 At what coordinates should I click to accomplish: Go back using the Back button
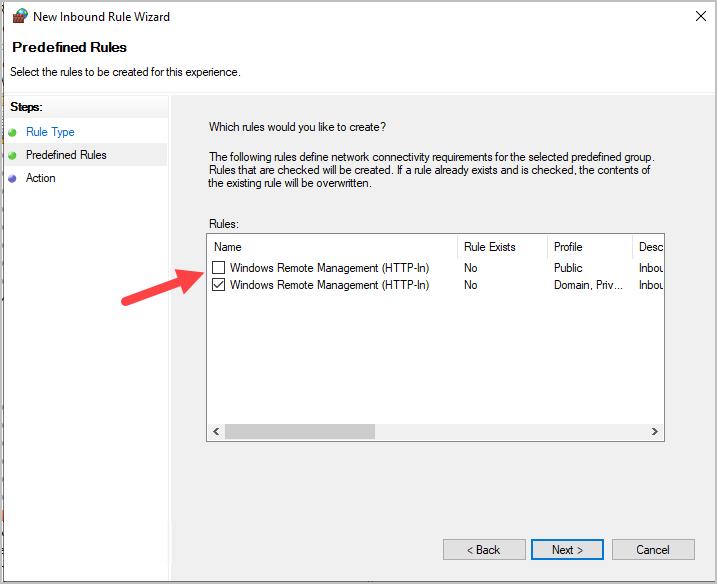point(484,550)
